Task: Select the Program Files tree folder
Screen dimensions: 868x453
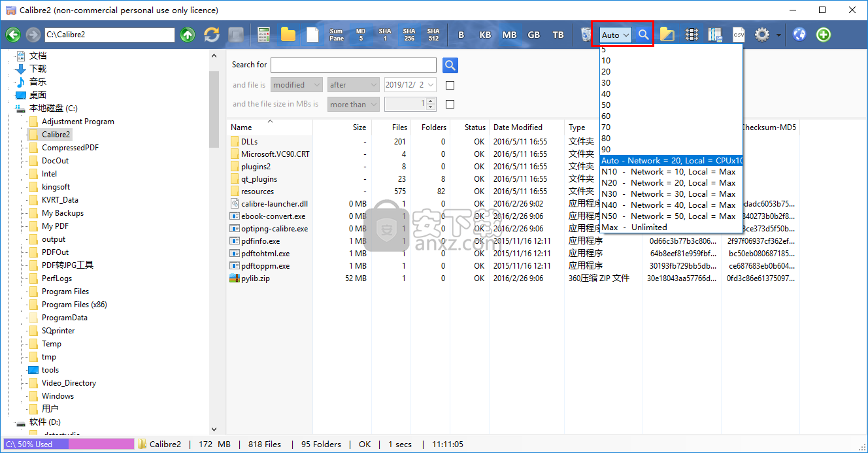Action: point(65,292)
